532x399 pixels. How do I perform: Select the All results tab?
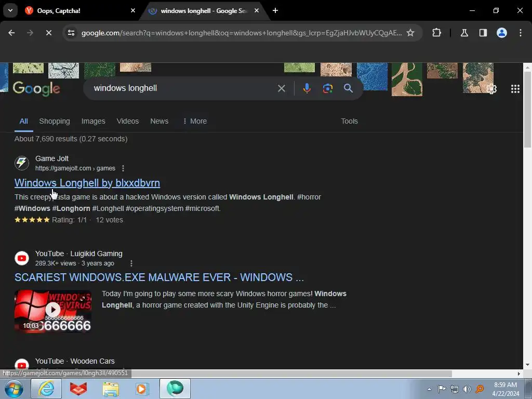23,121
